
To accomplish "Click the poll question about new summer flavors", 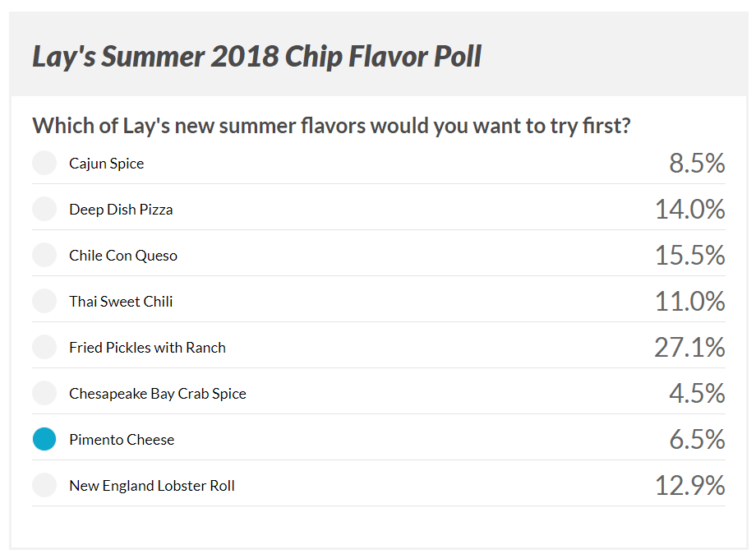I will [x=331, y=126].
